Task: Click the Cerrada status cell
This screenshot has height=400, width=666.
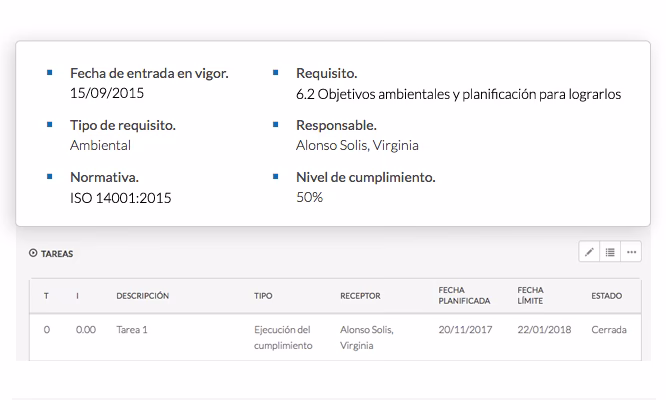Action: click(609, 329)
